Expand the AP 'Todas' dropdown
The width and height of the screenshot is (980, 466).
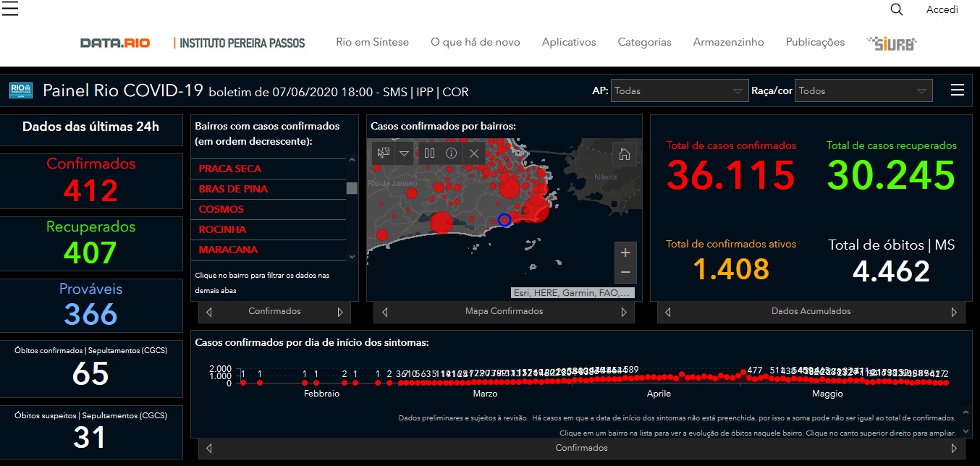click(x=679, y=91)
